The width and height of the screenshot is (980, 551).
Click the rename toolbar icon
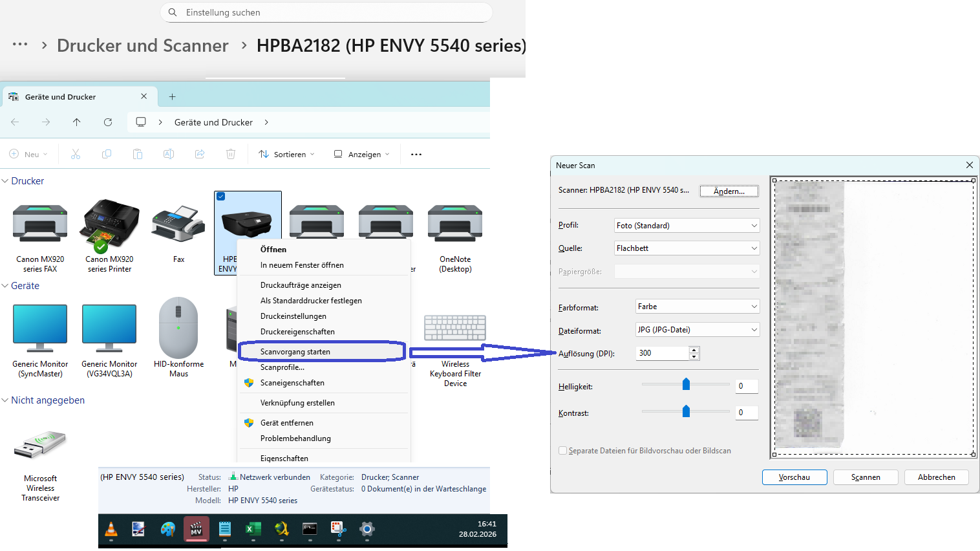click(169, 154)
